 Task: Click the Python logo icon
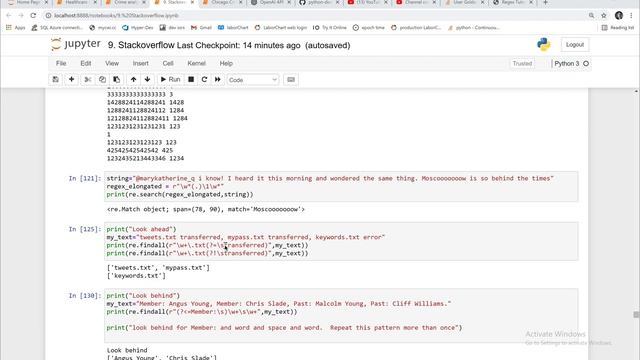(543, 44)
